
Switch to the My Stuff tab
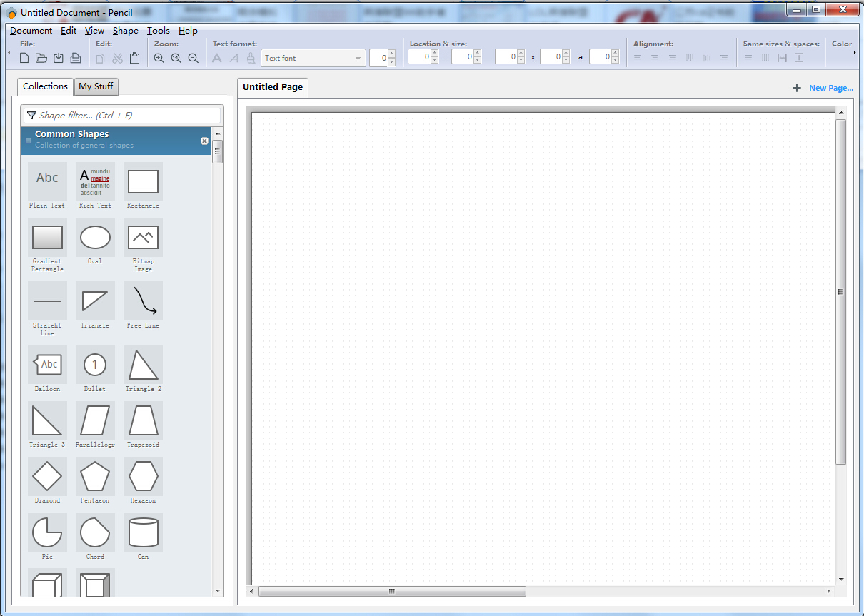click(96, 86)
